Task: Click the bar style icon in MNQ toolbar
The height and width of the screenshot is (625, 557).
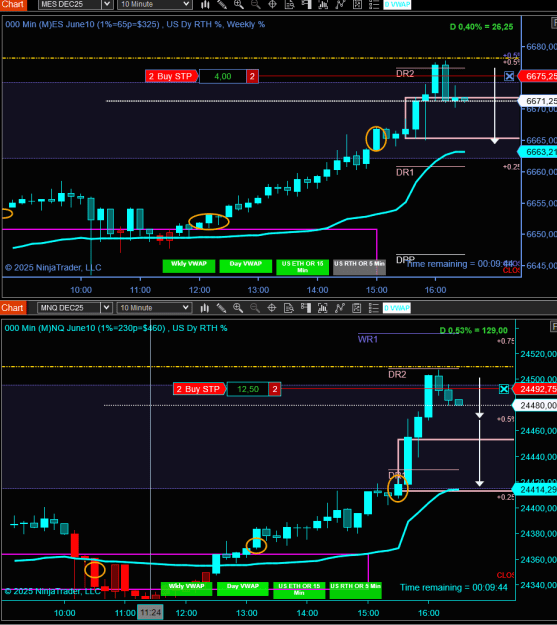Action: point(205,308)
